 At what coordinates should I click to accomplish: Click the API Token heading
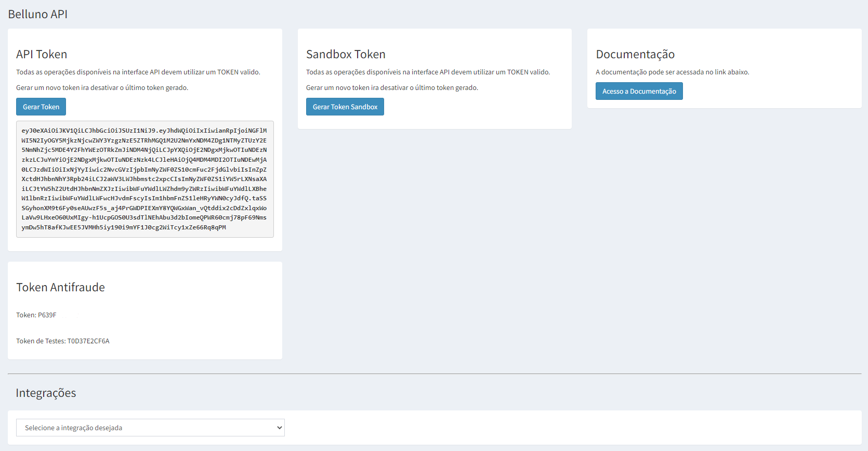point(42,54)
